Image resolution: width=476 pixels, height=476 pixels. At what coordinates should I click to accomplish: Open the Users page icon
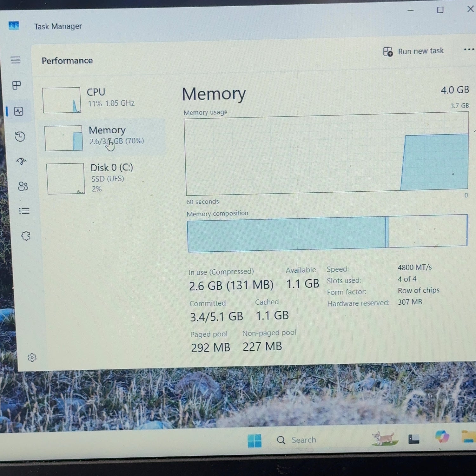tap(23, 186)
